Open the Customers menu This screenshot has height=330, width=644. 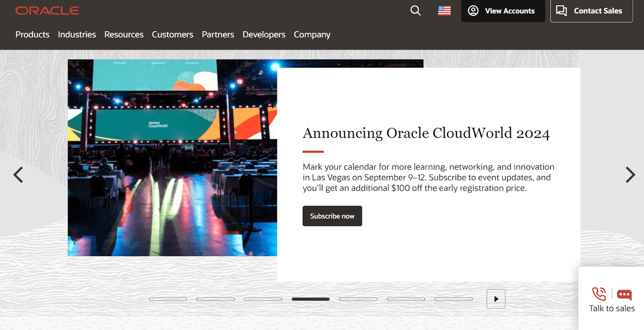point(173,35)
